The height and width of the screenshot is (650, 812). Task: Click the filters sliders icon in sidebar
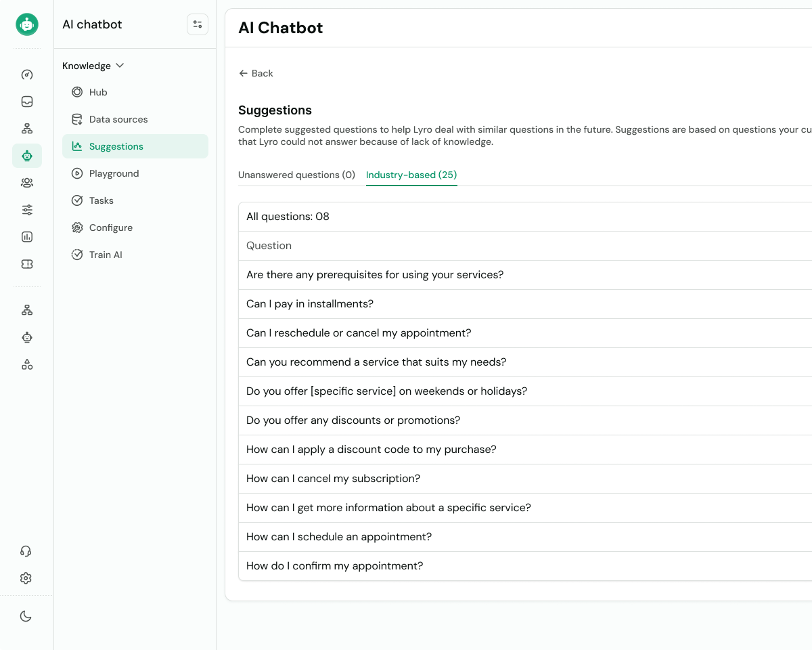(26, 209)
